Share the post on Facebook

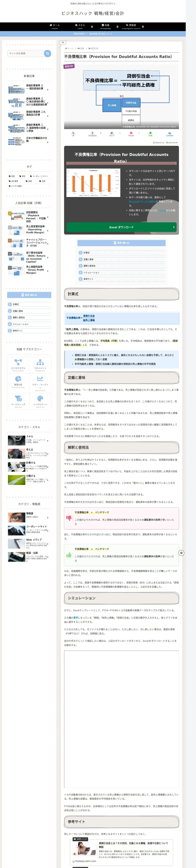click(x=93, y=134)
